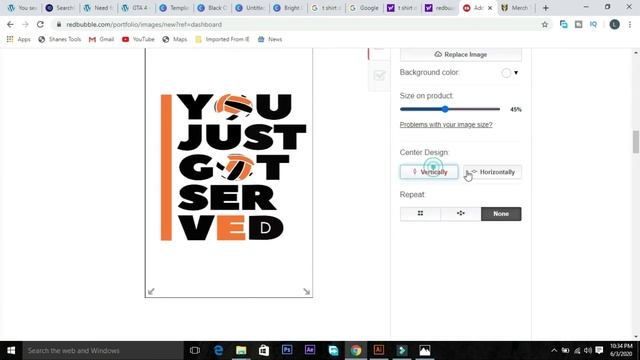The image size is (640, 360).
Task: Click the size on product slider handle
Action: [x=445, y=109]
